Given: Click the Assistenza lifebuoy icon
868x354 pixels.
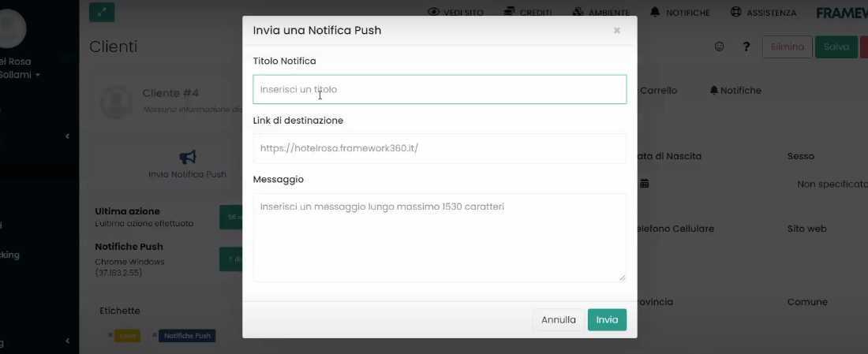Looking at the screenshot, I should (x=735, y=13).
